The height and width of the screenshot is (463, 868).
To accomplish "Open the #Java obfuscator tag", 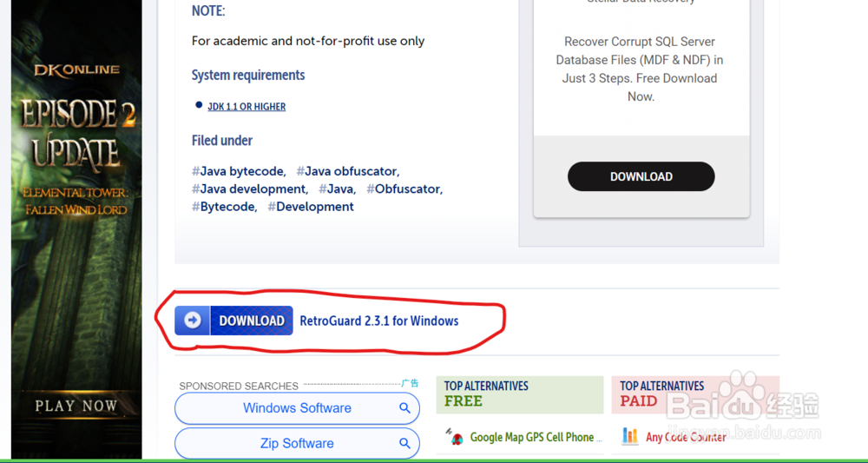I will (x=348, y=171).
